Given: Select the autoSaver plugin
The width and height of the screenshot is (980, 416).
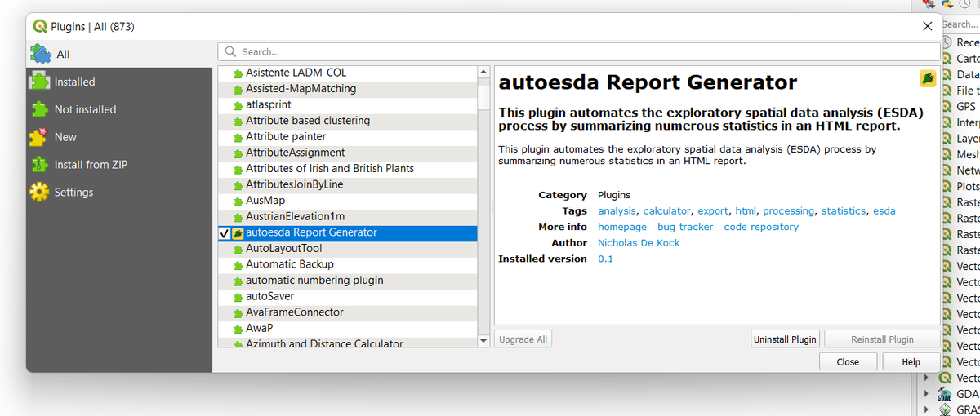Looking at the screenshot, I should pyautogui.click(x=348, y=296).
